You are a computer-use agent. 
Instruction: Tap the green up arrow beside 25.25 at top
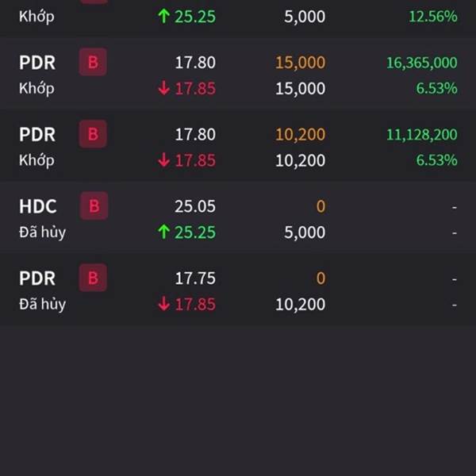click(163, 16)
